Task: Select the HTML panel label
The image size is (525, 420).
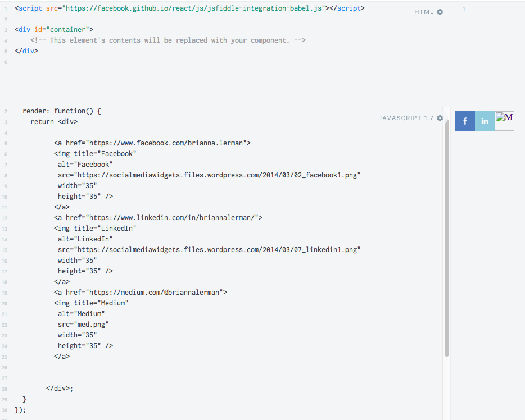Action: [x=424, y=12]
